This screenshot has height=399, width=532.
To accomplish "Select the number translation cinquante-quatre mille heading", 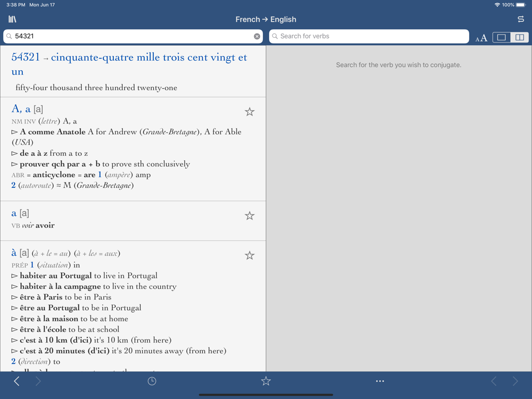I will click(x=129, y=64).
